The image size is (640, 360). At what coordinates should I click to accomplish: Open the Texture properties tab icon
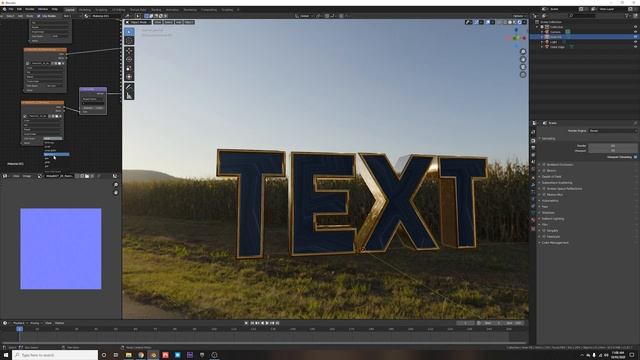tap(533, 229)
